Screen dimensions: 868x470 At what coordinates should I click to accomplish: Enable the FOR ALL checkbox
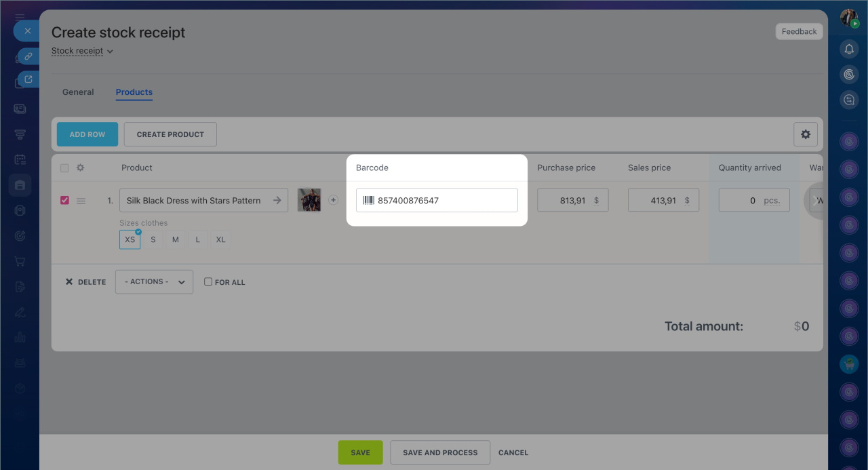point(208,281)
